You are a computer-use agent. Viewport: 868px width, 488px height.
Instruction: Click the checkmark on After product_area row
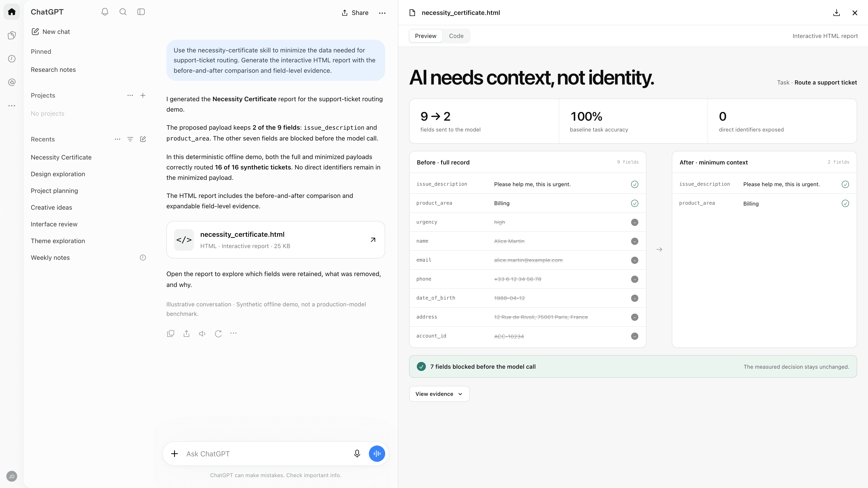[x=845, y=203]
